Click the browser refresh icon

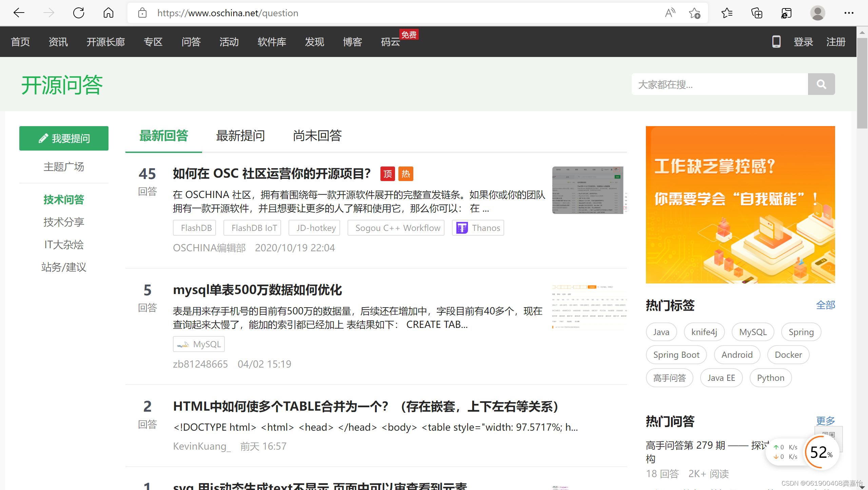79,13
